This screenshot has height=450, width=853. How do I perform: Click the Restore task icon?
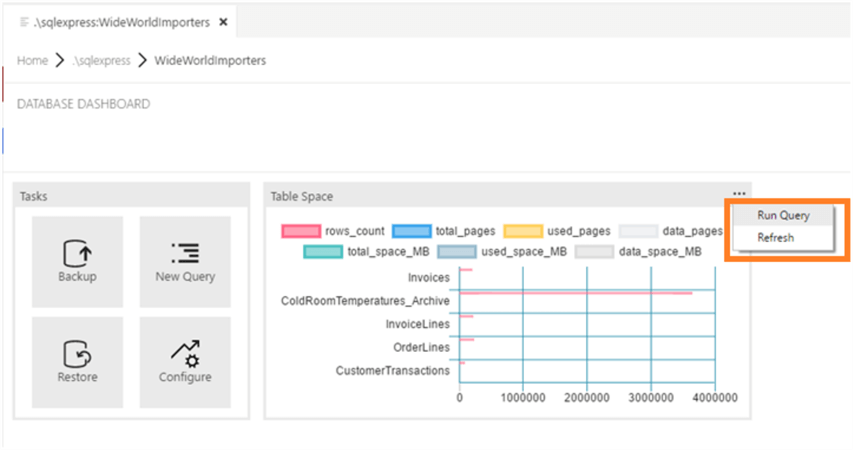(77, 353)
